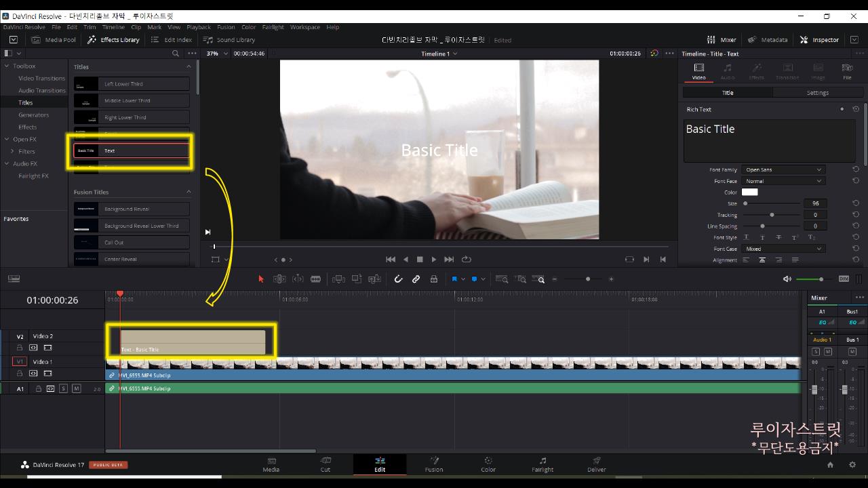Stop playback
Viewport: 868px width, 488px height.
[420, 259]
